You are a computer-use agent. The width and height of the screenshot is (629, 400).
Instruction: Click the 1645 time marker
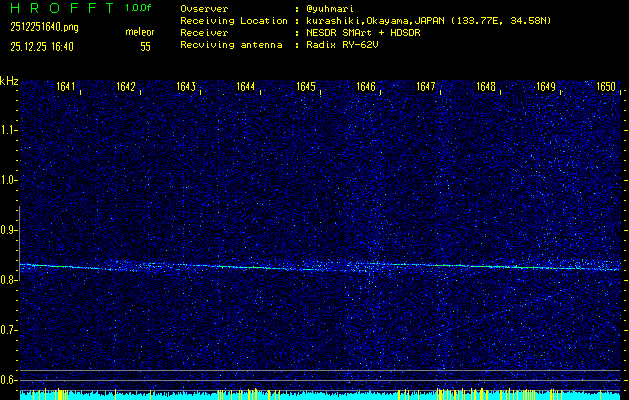pos(306,87)
